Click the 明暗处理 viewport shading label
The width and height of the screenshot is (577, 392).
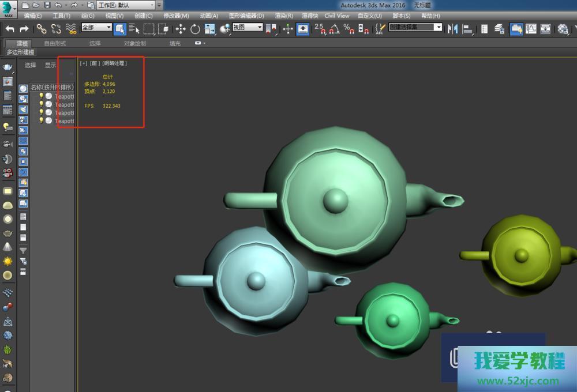pos(115,63)
